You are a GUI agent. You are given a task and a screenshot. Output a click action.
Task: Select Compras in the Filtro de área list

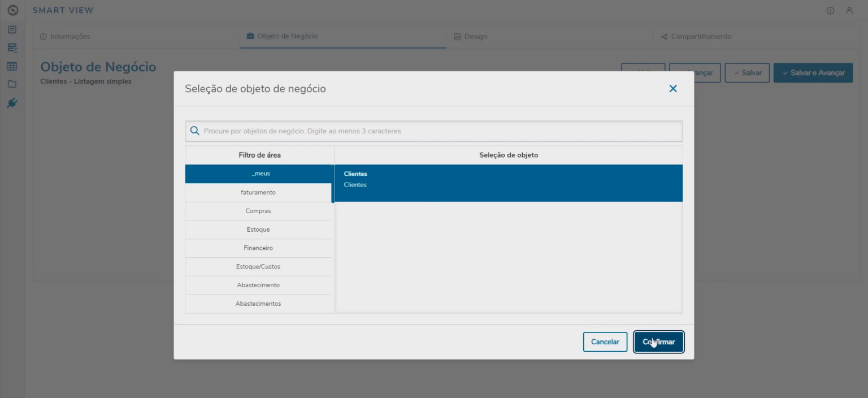click(258, 210)
